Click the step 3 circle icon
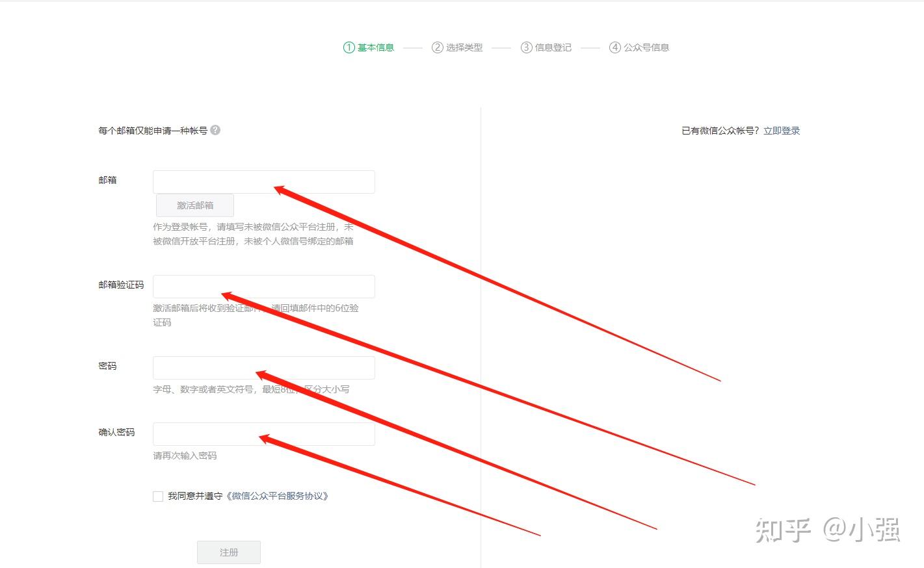This screenshot has width=924, height=568. tap(527, 47)
